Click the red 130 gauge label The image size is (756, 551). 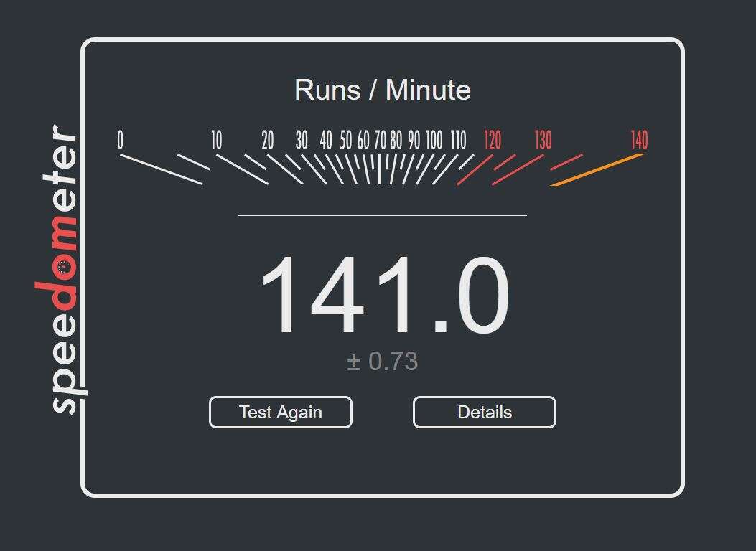click(543, 141)
